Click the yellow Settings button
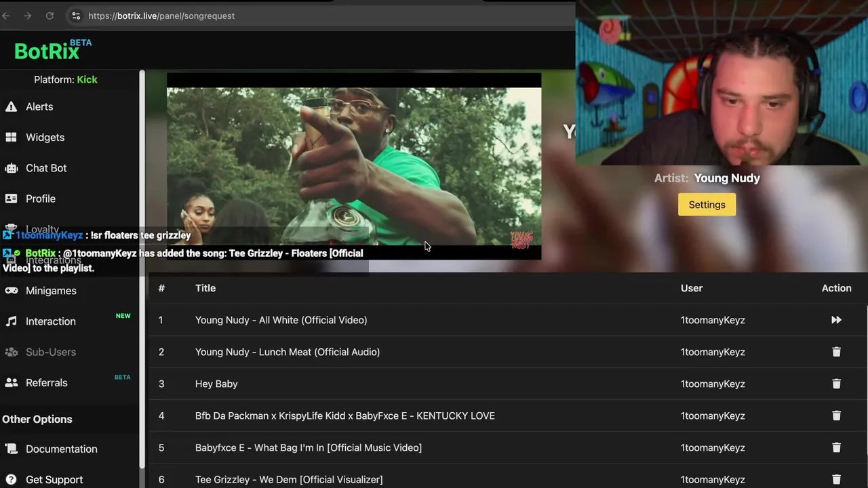Screen dimensions: 868x488 click(707, 205)
